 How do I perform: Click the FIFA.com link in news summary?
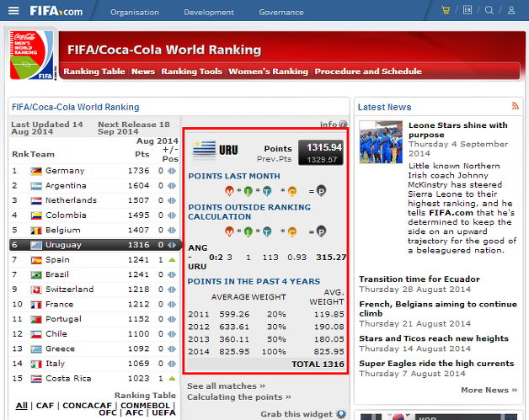(x=451, y=213)
